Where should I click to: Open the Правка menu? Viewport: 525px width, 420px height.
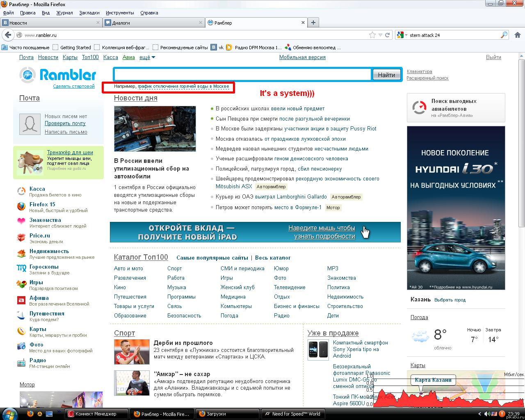click(x=27, y=13)
